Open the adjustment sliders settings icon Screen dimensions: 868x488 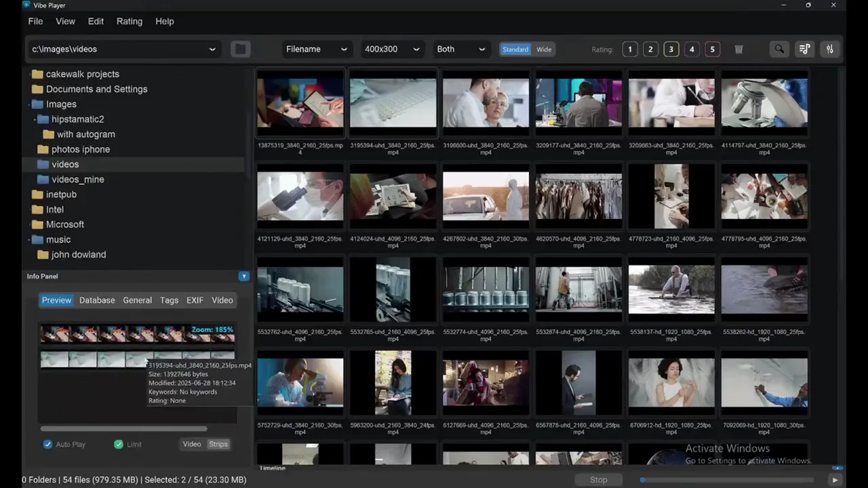click(x=829, y=49)
